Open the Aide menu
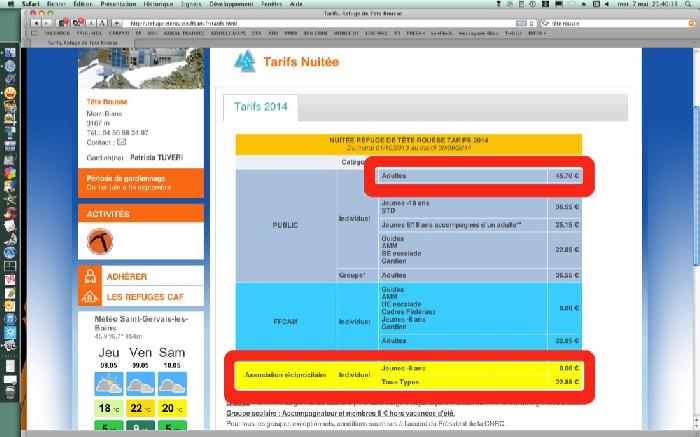The width and height of the screenshot is (700, 437). click(296, 4)
